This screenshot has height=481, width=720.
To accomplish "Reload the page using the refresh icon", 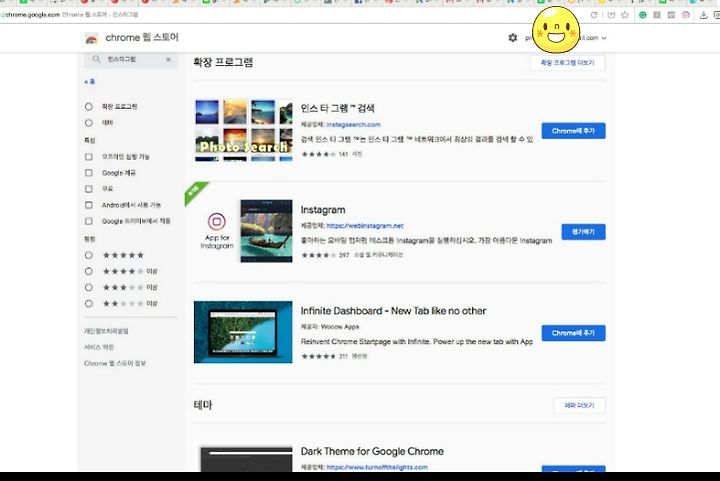I will tap(594, 15).
